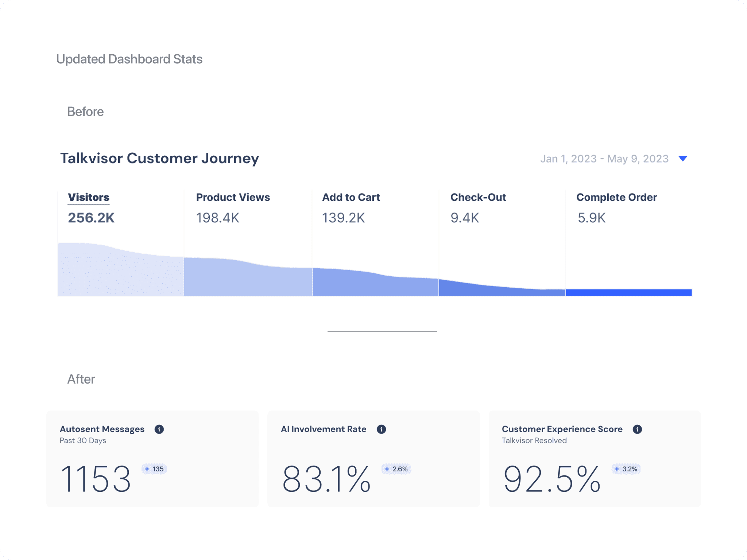Click the bright blue Complete Order bar
The height and width of the screenshot is (560, 747).
tap(628, 292)
